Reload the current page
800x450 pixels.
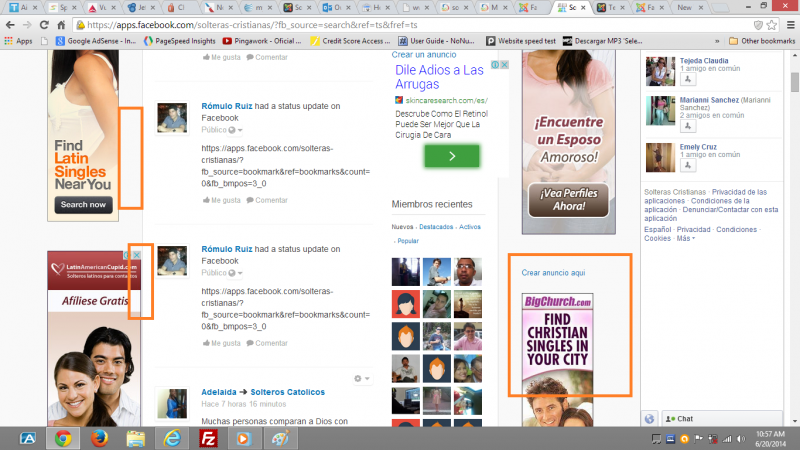pos(44,25)
